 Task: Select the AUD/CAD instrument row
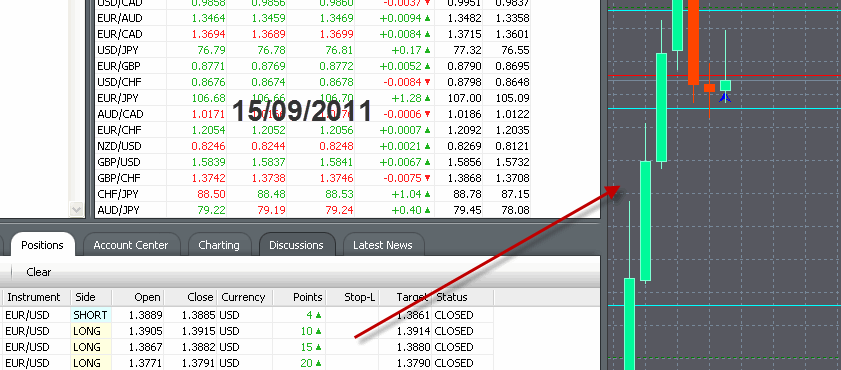point(313,114)
